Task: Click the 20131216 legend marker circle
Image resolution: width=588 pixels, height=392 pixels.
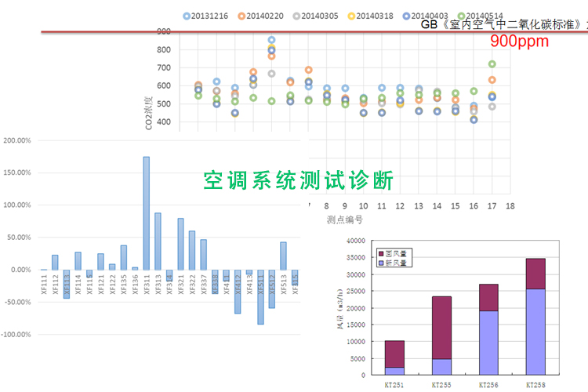Action: pyautogui.click(x=187, y=15)
